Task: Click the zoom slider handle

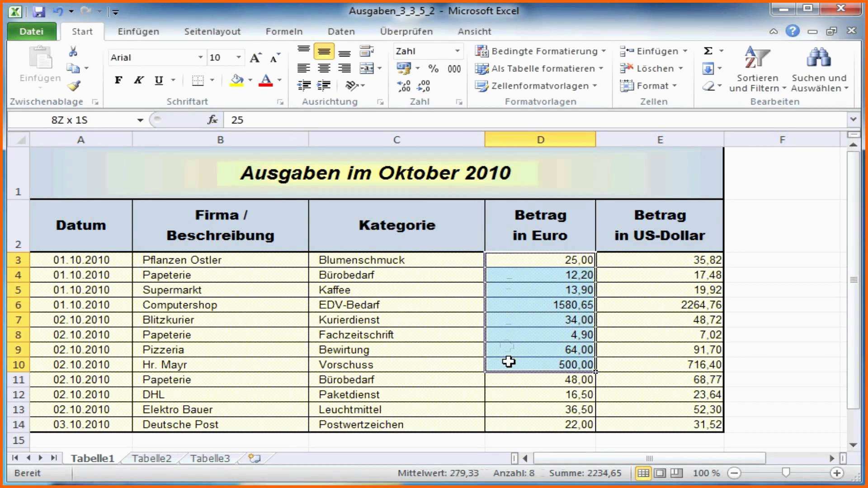Action: tap(786, 473)
